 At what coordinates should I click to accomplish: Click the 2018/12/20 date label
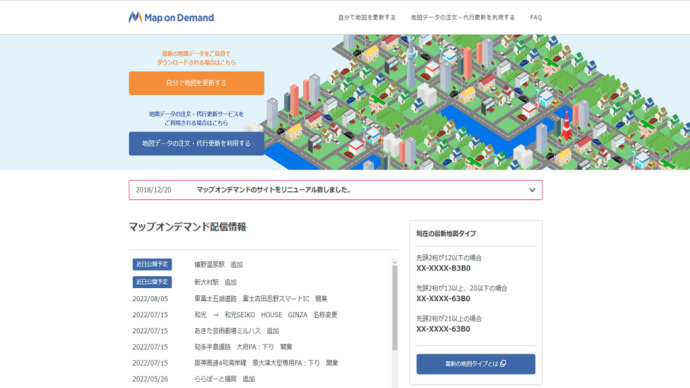pos(154,190)
